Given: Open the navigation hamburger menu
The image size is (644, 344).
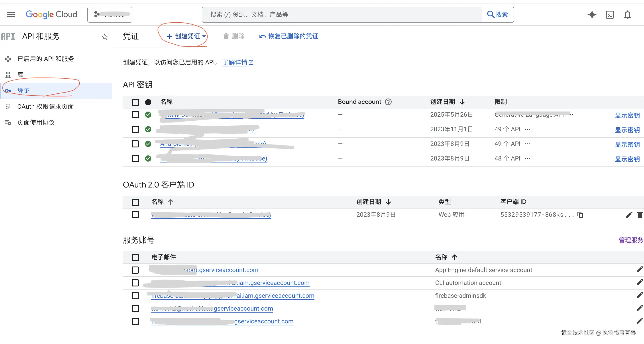Looking at the screenshot, I should [11, 14].
